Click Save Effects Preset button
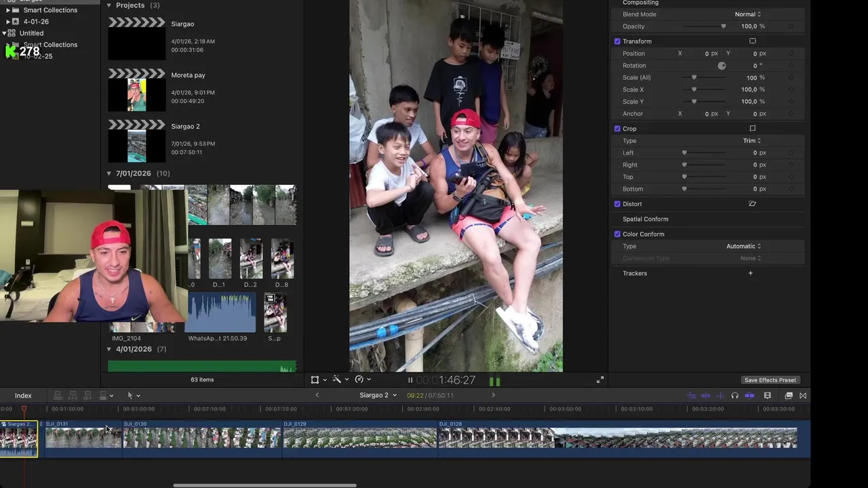The width and height of the screenshot is (868, 488). click(770, 380)
